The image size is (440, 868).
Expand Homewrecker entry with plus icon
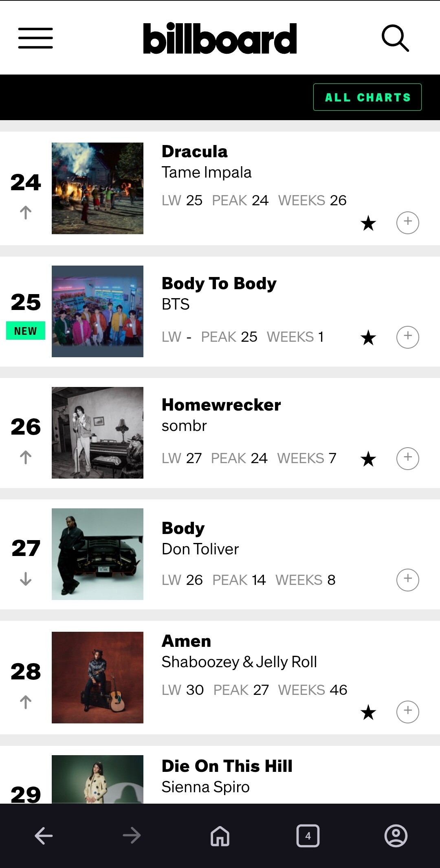[407, 459]
